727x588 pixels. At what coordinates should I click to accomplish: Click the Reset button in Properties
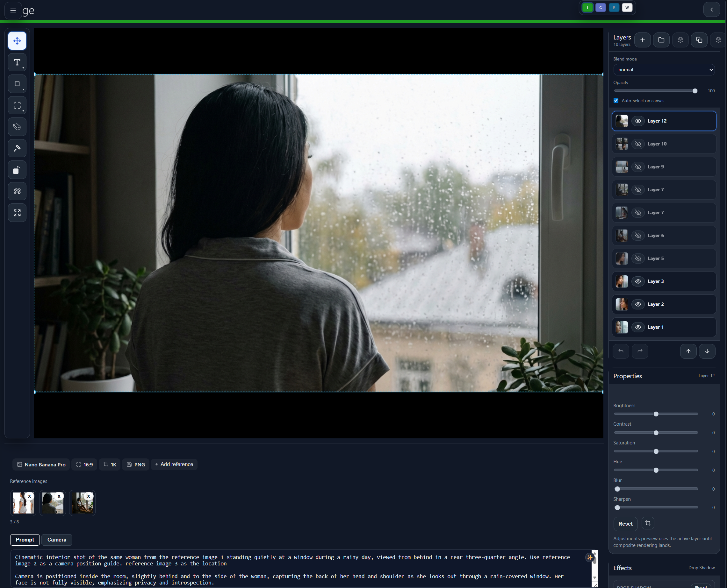[x=625, y=523]
